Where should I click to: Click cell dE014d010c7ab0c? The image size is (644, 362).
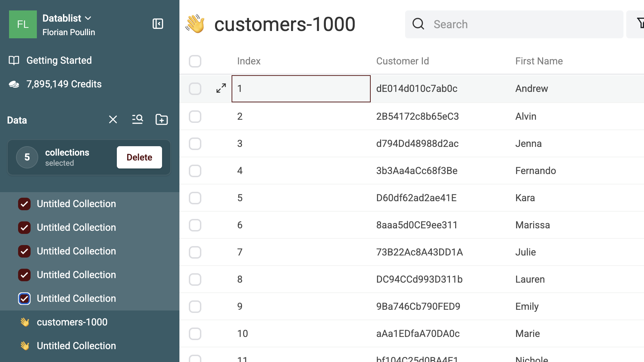tap(417, 89)
